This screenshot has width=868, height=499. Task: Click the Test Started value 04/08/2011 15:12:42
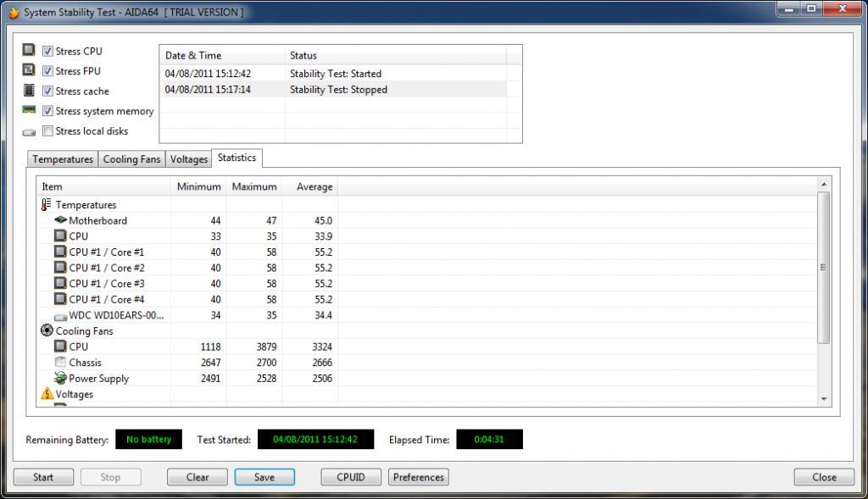tap(315, 439)
